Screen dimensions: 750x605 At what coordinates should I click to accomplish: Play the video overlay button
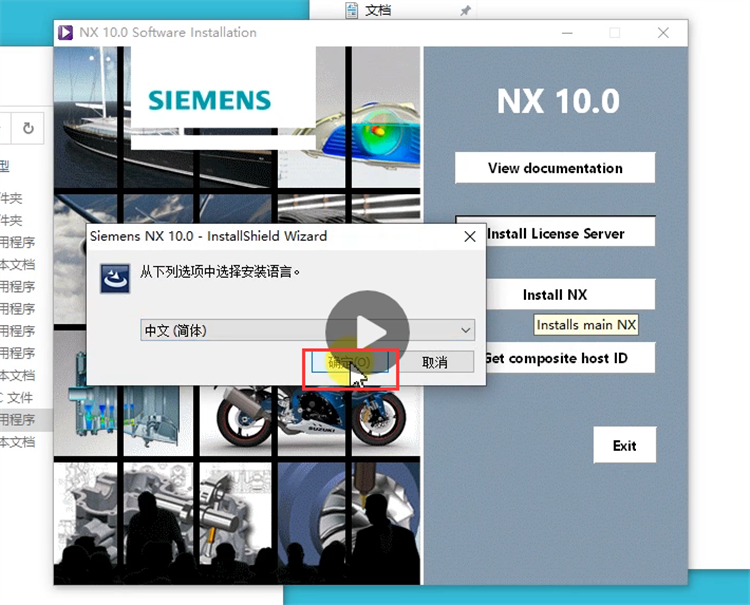367,332
